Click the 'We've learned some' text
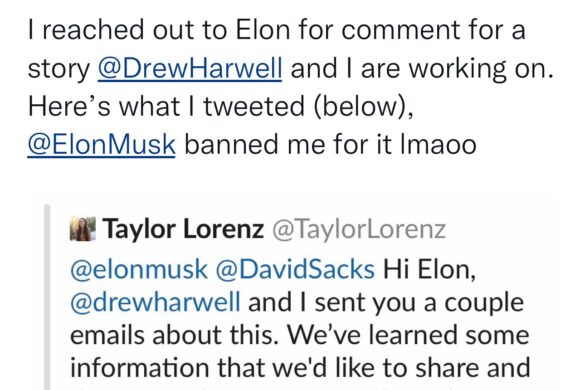 pyautogui.click(x=408, y=334)
